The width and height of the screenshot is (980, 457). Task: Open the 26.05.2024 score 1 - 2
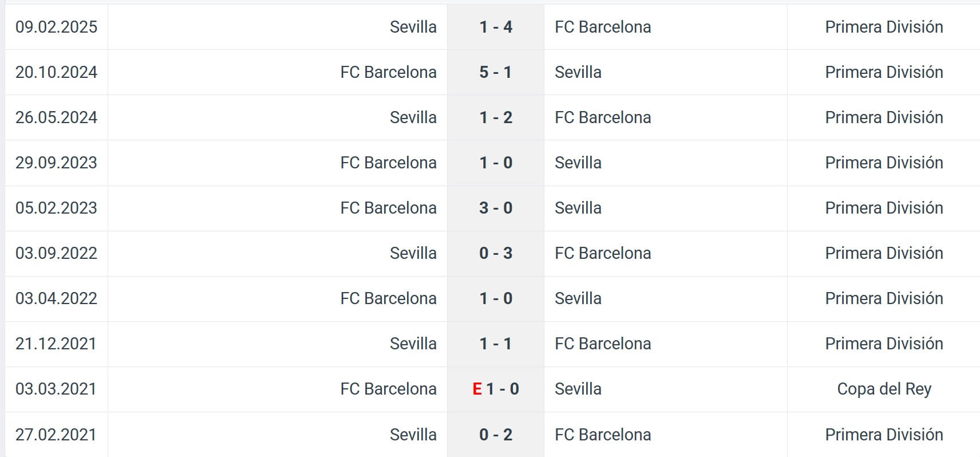click(x=496, y=117)
